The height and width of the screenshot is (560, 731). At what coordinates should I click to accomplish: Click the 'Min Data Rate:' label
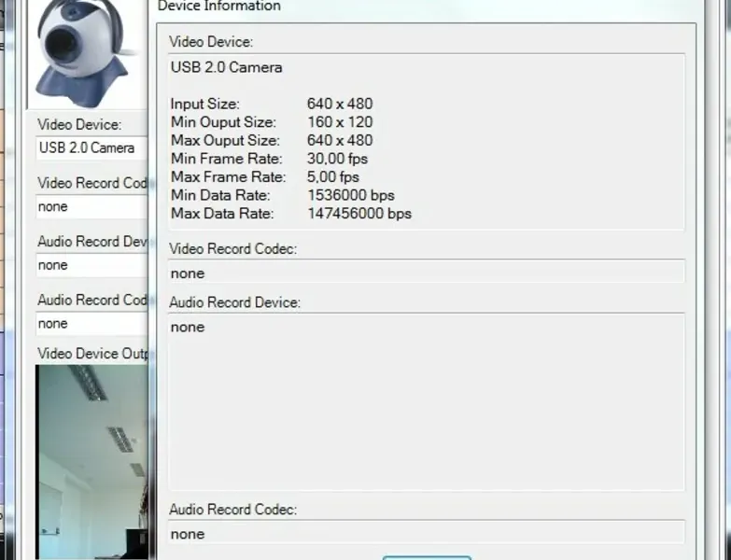pyautogui.click(x=220, y=195)
